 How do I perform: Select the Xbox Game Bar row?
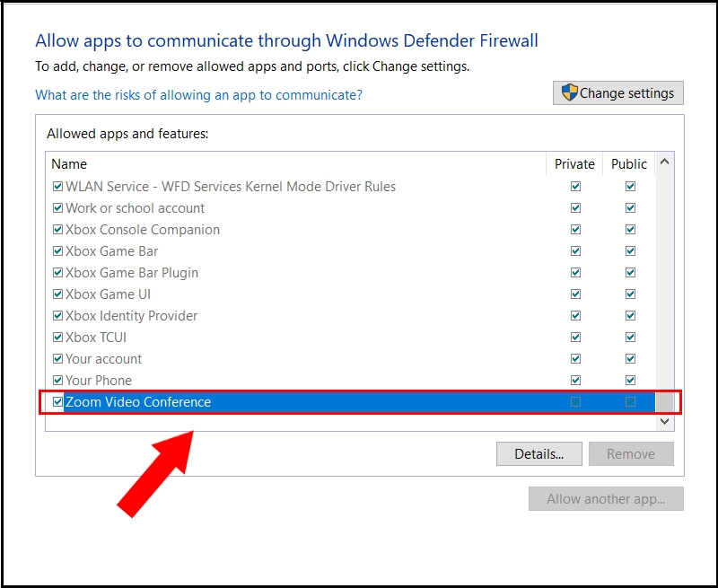coord(111,251)
